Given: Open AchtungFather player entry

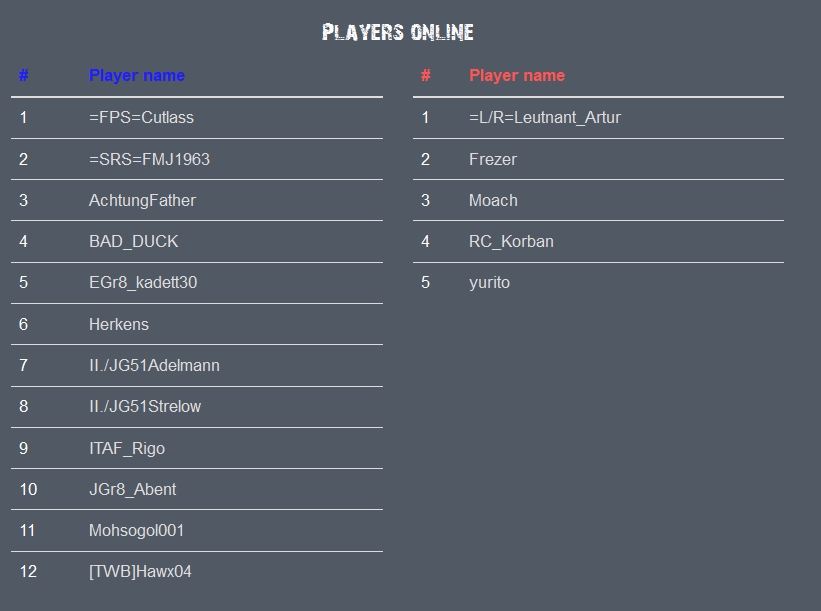Looking at the screenshot, I should [x=142, y=201].
